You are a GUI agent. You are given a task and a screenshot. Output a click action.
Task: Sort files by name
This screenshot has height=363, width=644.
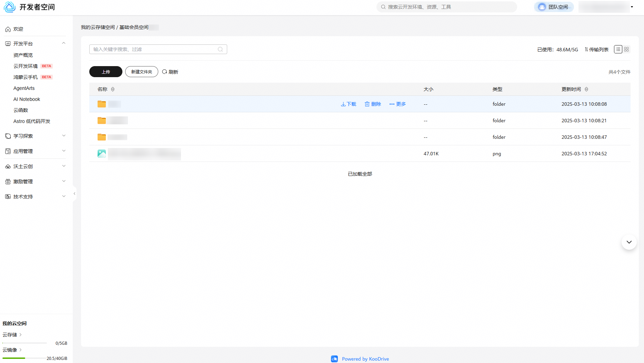tap(113, 89)
